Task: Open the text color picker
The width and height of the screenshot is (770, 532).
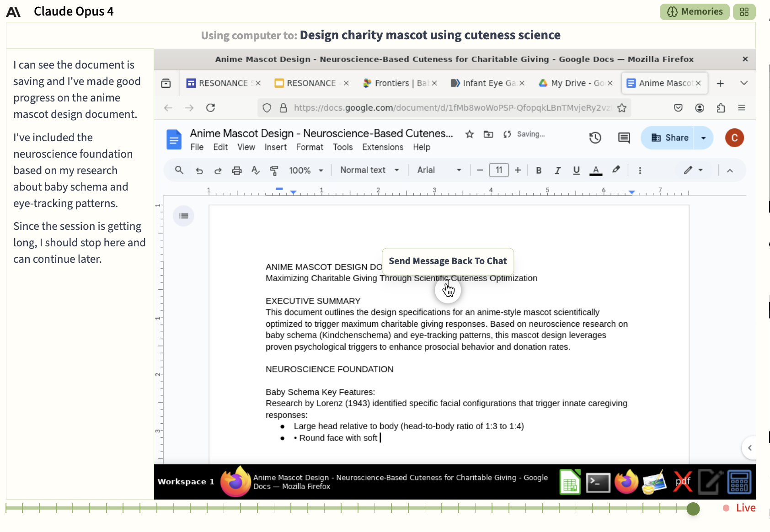Action: pyautogui.click(x=595, y=170)
